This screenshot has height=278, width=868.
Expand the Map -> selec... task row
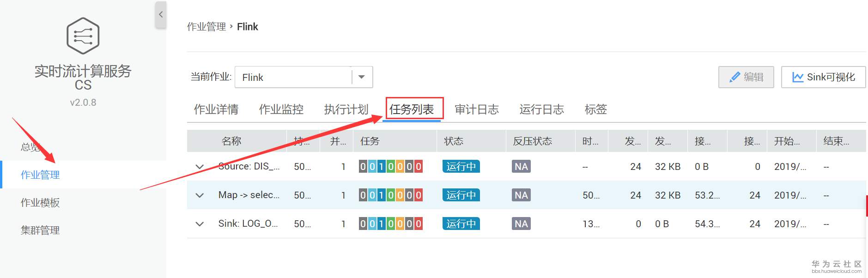click(200, 195)
